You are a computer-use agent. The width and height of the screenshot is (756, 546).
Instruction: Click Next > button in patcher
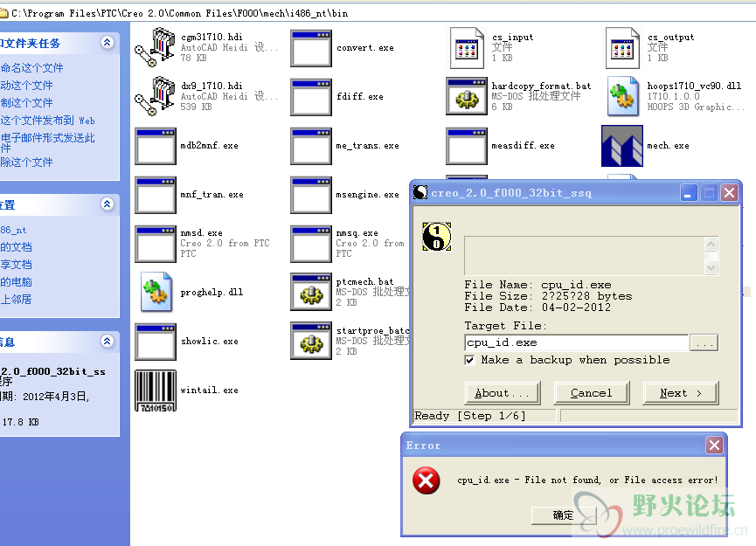[681, 393]
